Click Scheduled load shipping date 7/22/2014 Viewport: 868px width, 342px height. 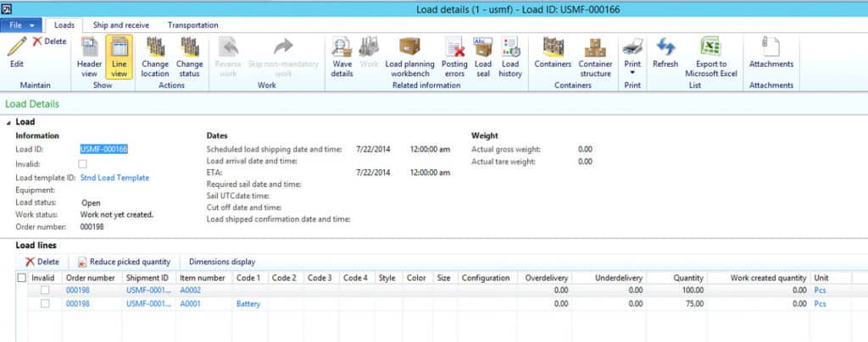pos(373,149)
